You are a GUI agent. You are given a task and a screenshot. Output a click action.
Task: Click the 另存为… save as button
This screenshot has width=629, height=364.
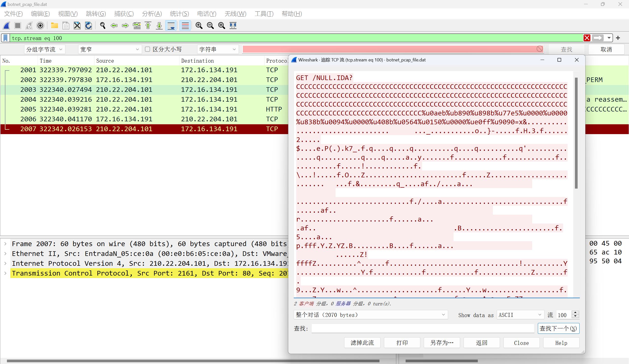[442, 343]
